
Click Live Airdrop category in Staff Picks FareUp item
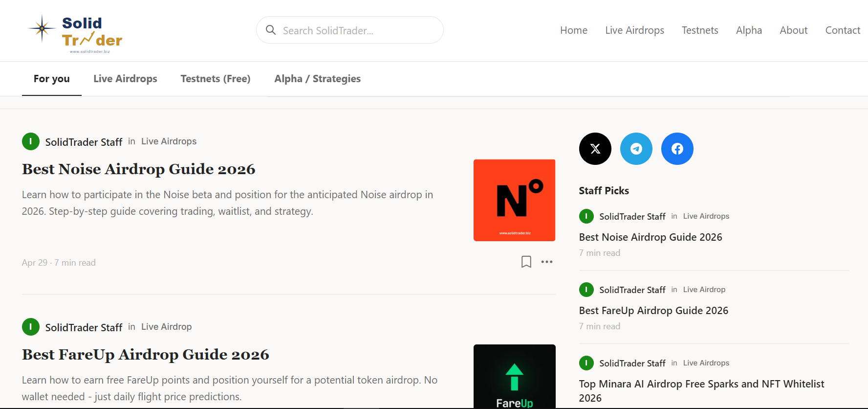pos(704,290)
